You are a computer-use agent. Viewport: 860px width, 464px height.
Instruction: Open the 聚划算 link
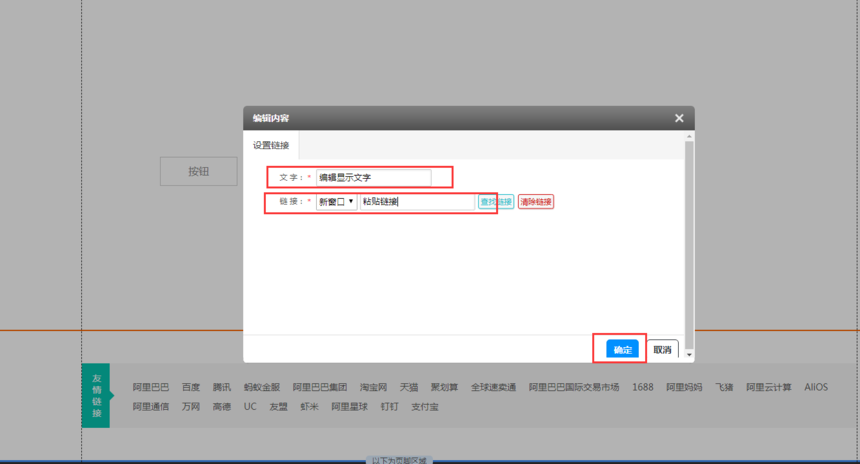click(444, 387)
